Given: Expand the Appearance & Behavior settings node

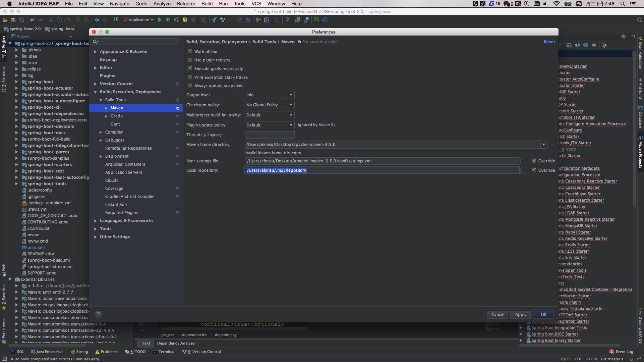Looking at the screenshot, I should [96, 52].
